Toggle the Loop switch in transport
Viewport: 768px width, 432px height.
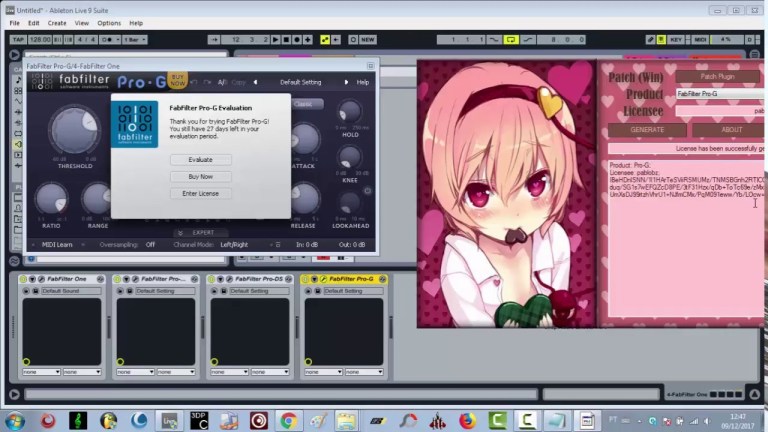click(x=511, y=40)
